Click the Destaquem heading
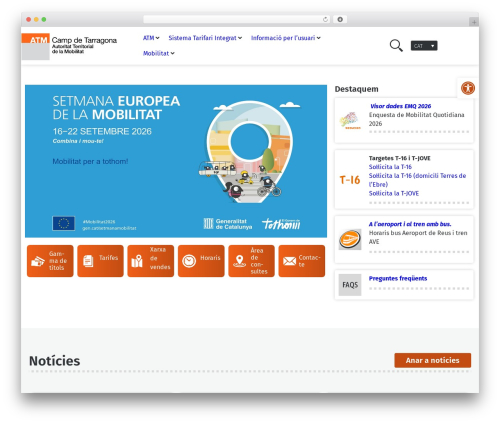This screenshot has height=423, width=500. coord(356,89)
